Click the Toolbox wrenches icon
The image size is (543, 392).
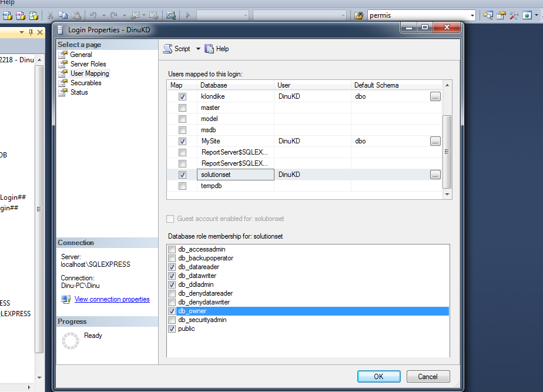[514, 15]
